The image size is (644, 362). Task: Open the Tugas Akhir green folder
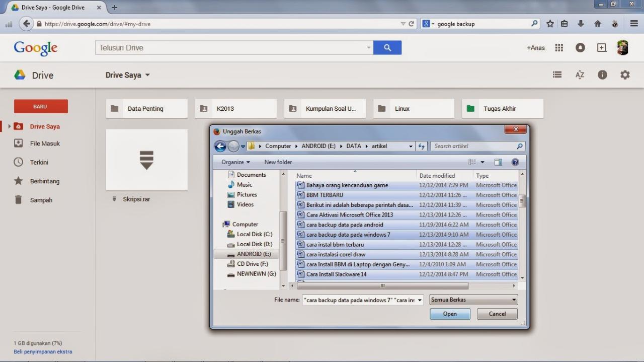point(503,108)
